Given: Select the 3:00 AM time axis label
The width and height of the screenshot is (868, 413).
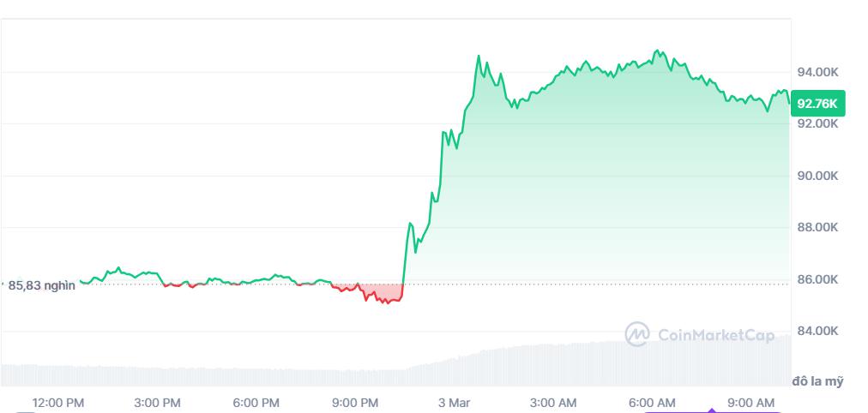Looking at the screenshot, I should click(553, 403).
